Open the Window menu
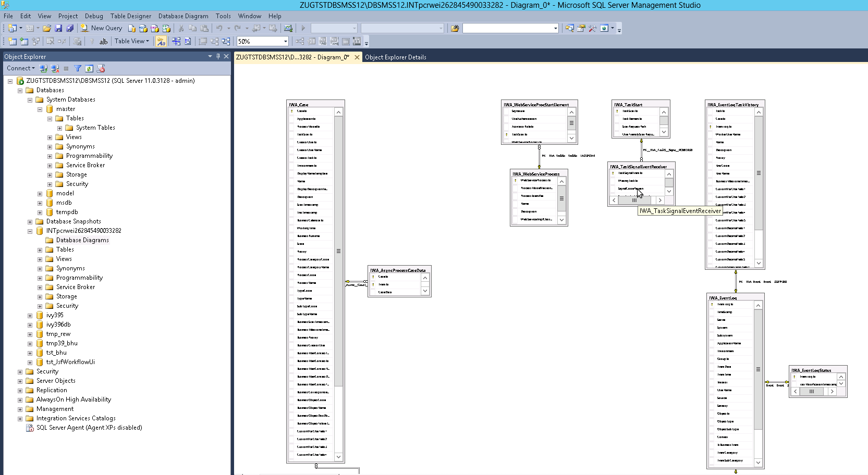The width and height of the screenshot is (868, 475). point(250,16)
